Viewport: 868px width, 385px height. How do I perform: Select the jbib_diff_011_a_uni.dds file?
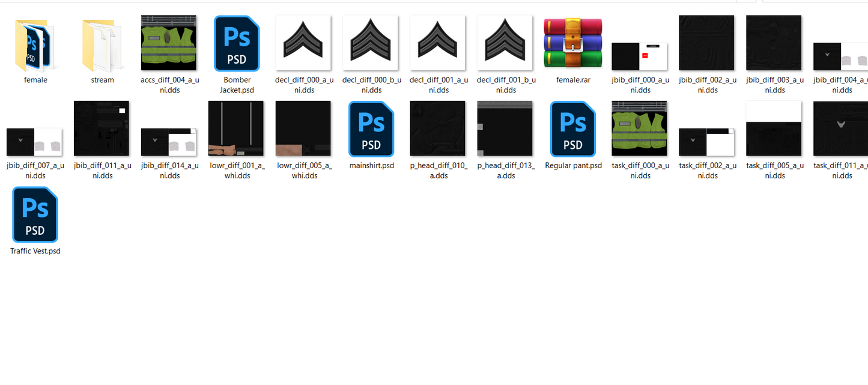[102, 129]
